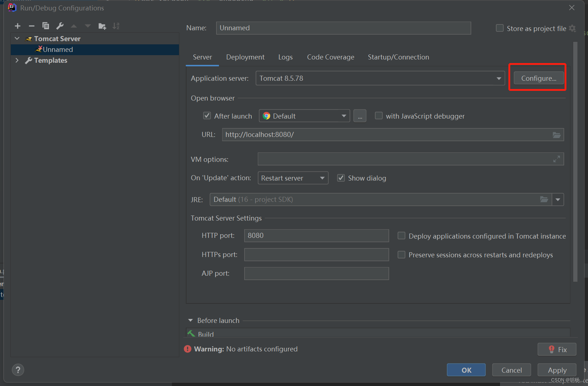Create new folder icon in toolbar
Screen dimensions: 588x386
point(102,26)
